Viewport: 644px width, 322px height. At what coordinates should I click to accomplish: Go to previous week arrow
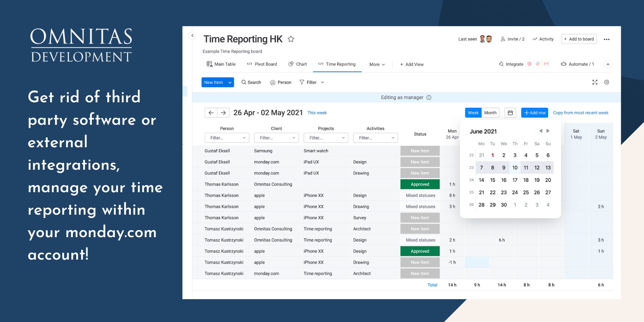tap(211, 113)
